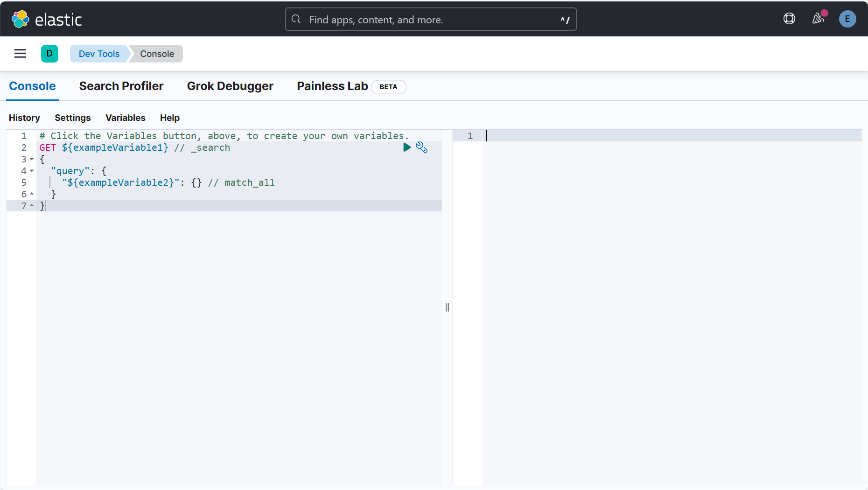Viewport: 868px width, 490px height.
Task: Click the send request play icon
Action: click(x=407, y=147)
